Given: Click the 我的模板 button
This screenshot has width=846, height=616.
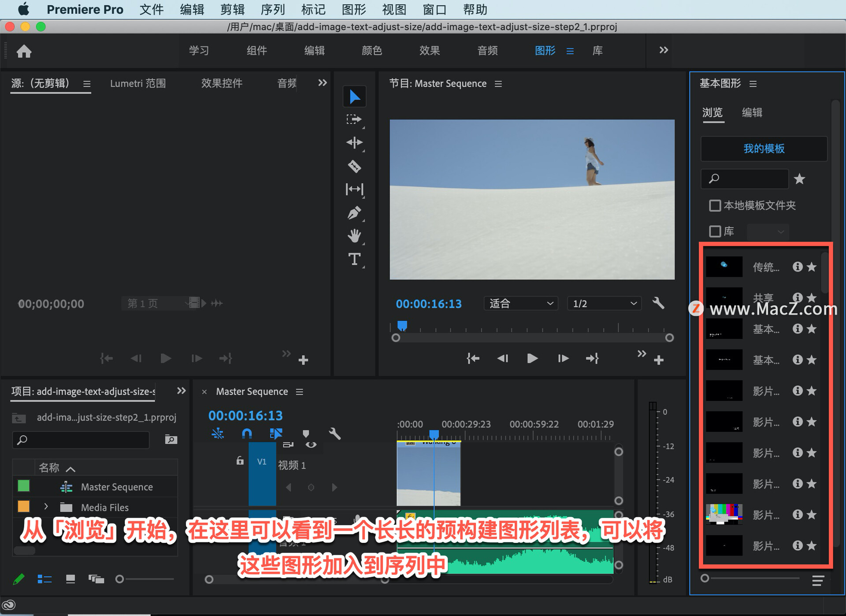Looking at the screenshot, I should 764,149.
